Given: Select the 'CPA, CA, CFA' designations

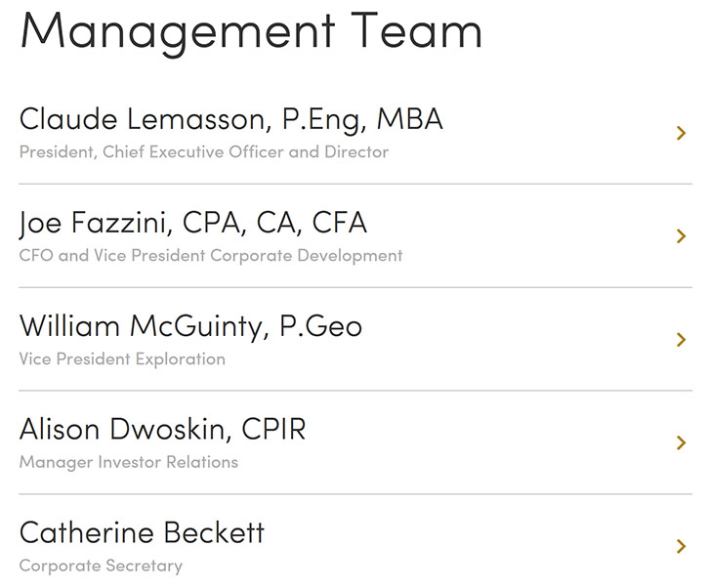Looking at the screenshot, I should pos(275,223).
